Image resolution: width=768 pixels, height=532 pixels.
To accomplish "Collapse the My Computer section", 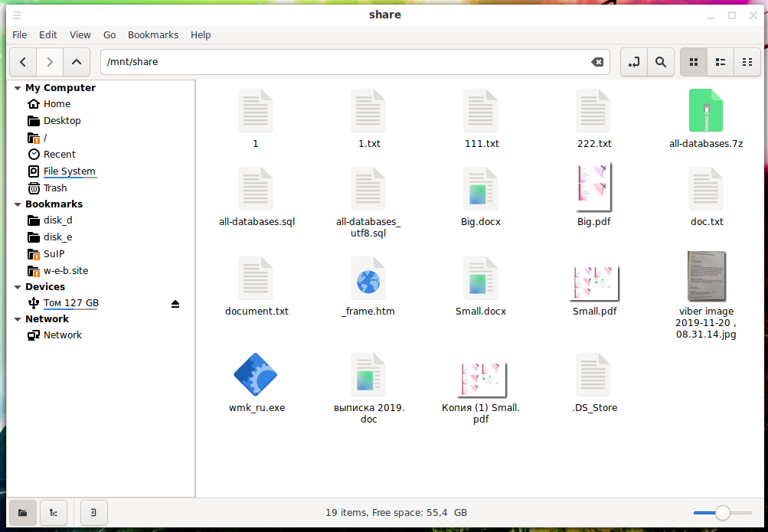I will pos(18,88).
